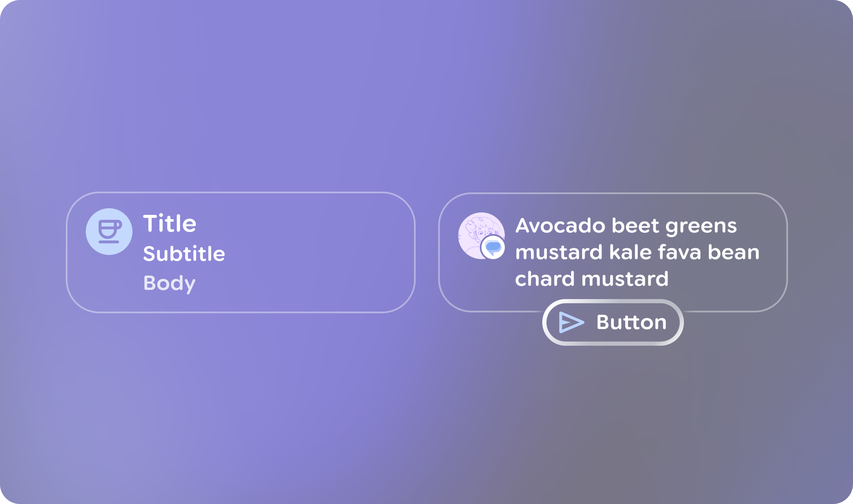Click the lavender rounded icon container
853x504 pixels.
(109, 232)
